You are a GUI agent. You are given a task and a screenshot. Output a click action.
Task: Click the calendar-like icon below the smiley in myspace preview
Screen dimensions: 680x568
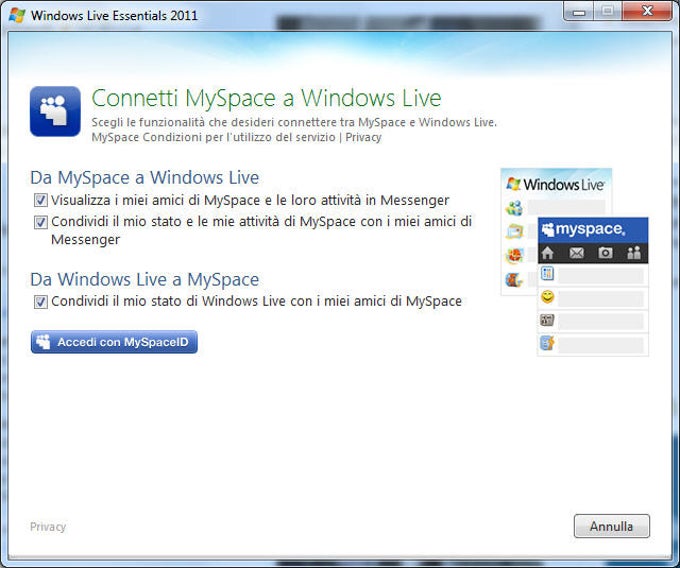[x=547, y=320]
